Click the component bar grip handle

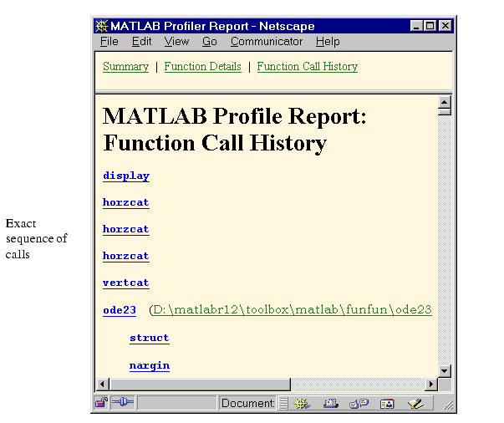(x=283, y=404)
